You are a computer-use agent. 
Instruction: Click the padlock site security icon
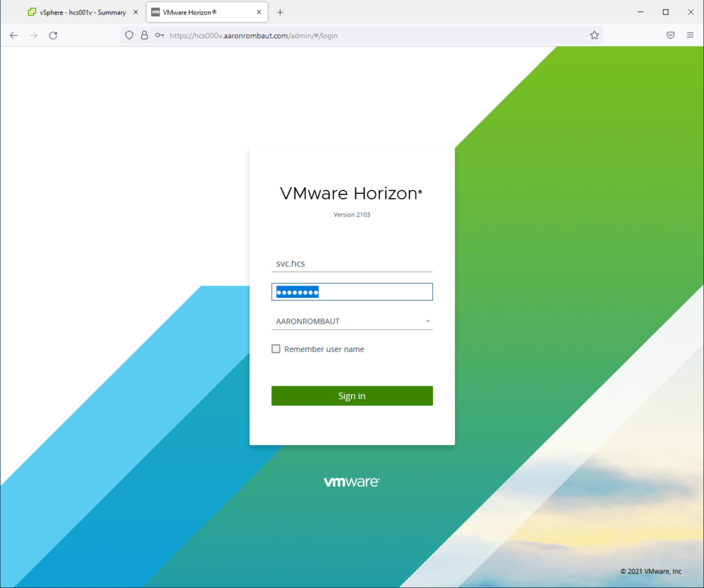[x=144, y=35]
